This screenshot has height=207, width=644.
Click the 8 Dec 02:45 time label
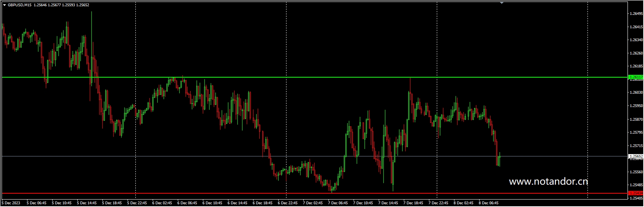pyautogui.click(x=463, y=203)
